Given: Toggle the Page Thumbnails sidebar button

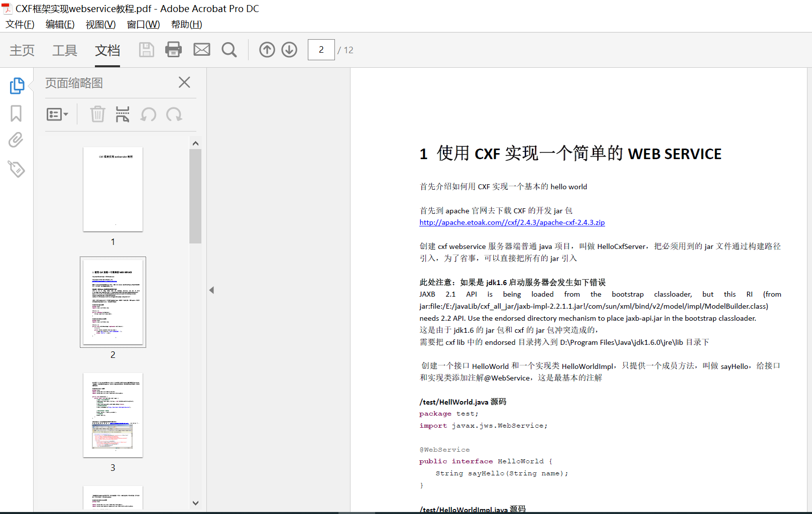Looking at the screenshot, I should (x=17, y=86).
